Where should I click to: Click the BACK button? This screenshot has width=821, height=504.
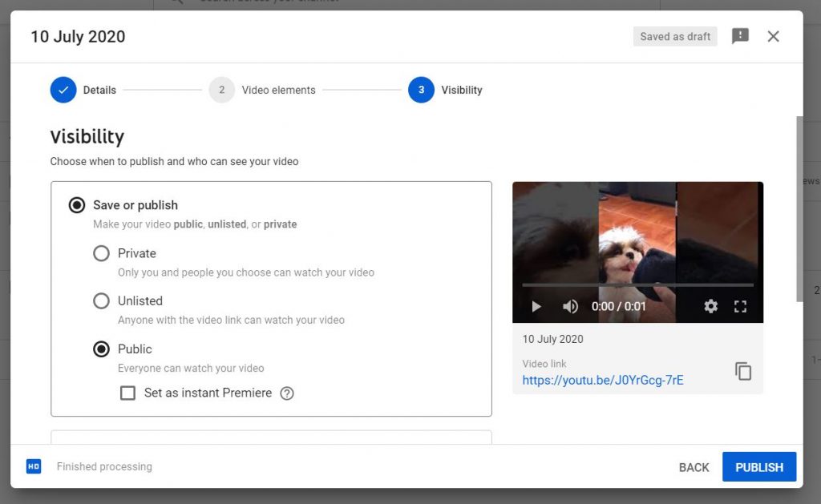click(694, 467)
